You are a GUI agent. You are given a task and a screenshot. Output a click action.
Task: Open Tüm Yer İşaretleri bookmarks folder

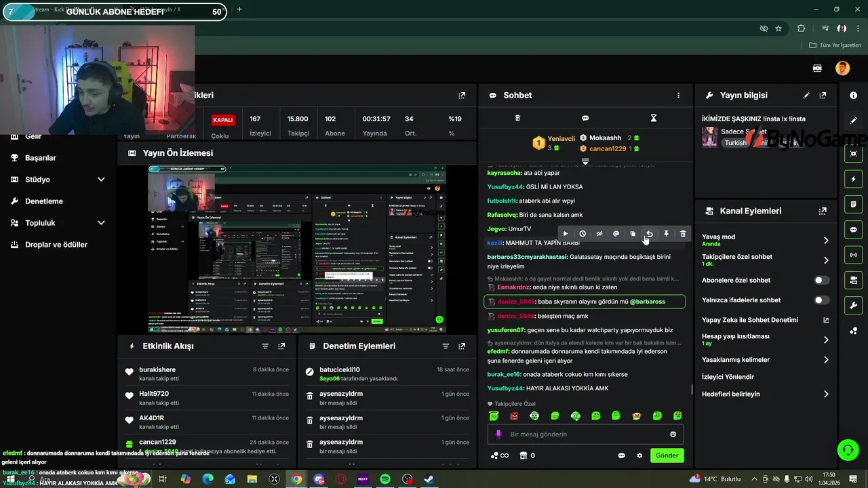835,45
